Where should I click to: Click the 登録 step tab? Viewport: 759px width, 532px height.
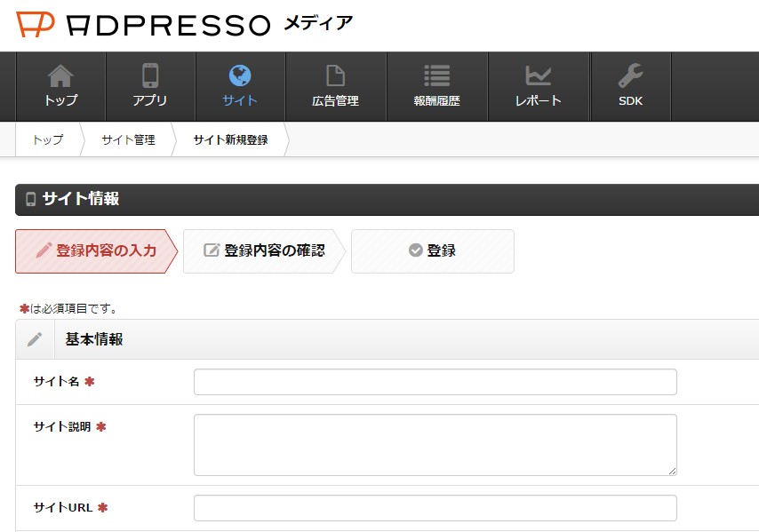click(x=432, y=251)
